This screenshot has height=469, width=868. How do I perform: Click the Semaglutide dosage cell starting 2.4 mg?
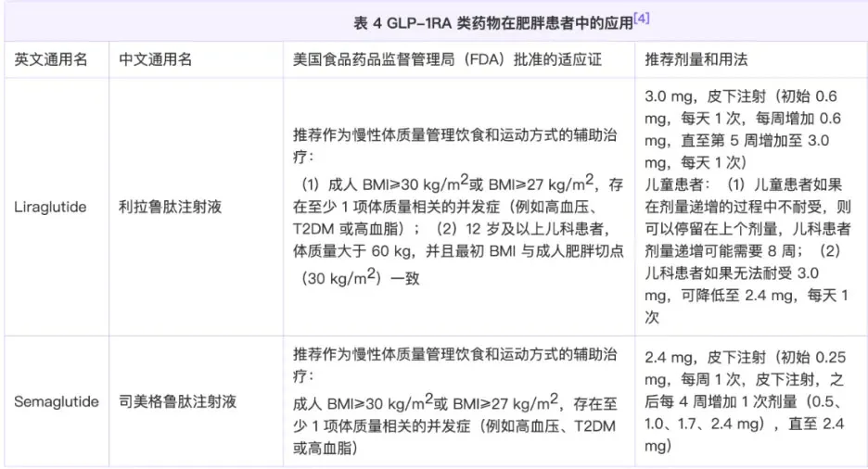tap(745, 401)
